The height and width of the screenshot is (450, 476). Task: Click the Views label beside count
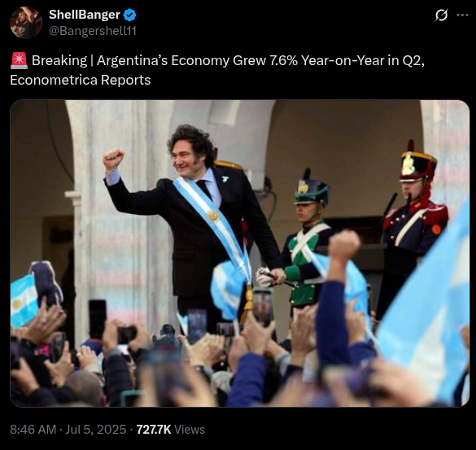[x=190, y=430]
